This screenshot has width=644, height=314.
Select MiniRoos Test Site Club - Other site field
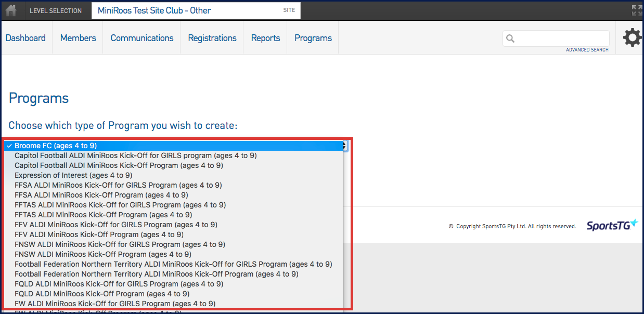tap(196, 10)
